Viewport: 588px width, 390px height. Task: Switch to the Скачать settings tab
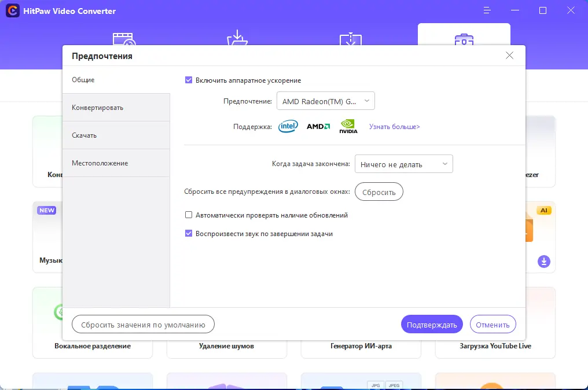(84, 135)
